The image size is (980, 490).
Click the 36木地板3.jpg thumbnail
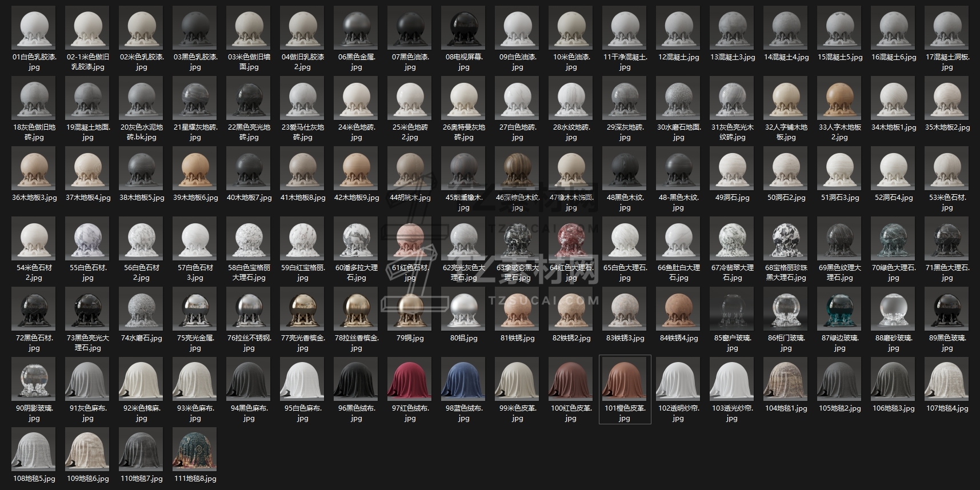(x=34, y=168)
